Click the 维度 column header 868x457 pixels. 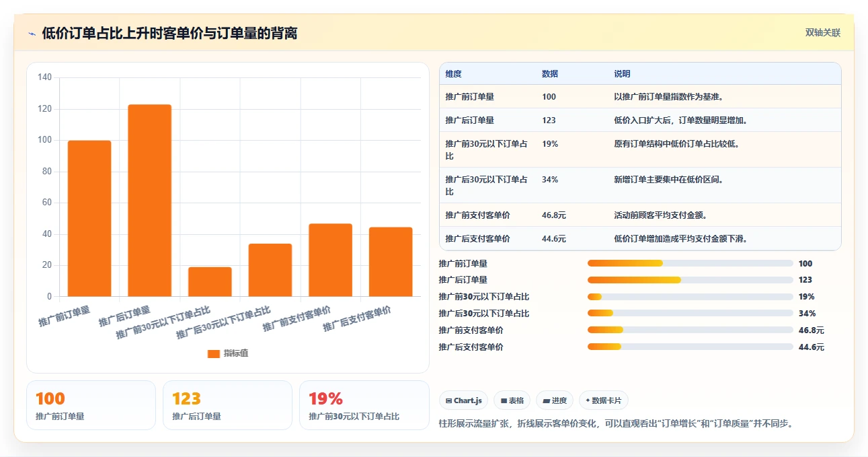[x=454, y=74]
